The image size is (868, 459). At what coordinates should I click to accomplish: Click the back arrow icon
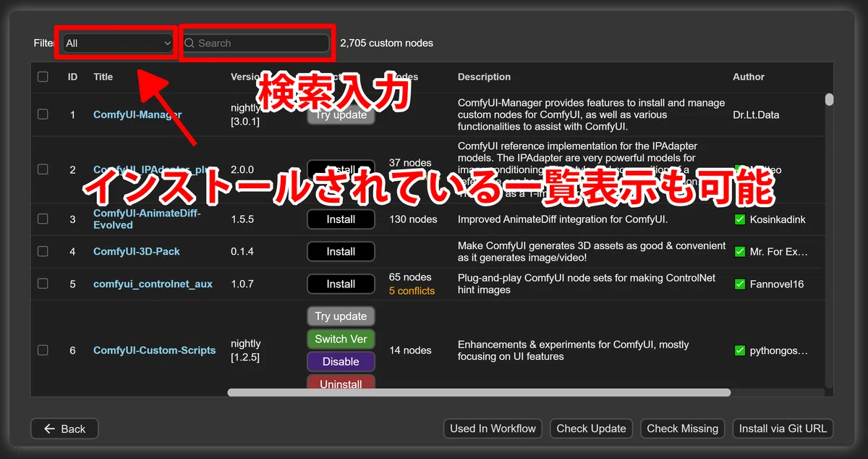coord(49,429)
